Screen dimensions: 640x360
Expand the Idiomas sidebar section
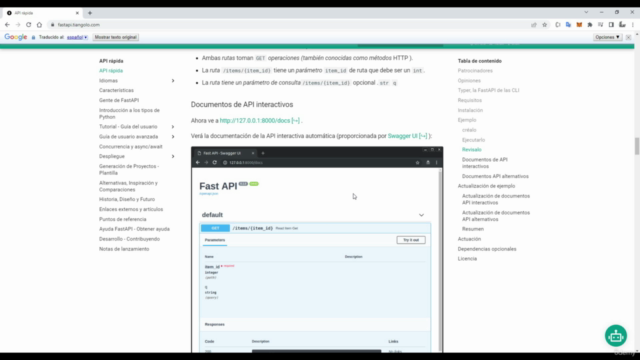pyautogui.click(x=173, y=81)
